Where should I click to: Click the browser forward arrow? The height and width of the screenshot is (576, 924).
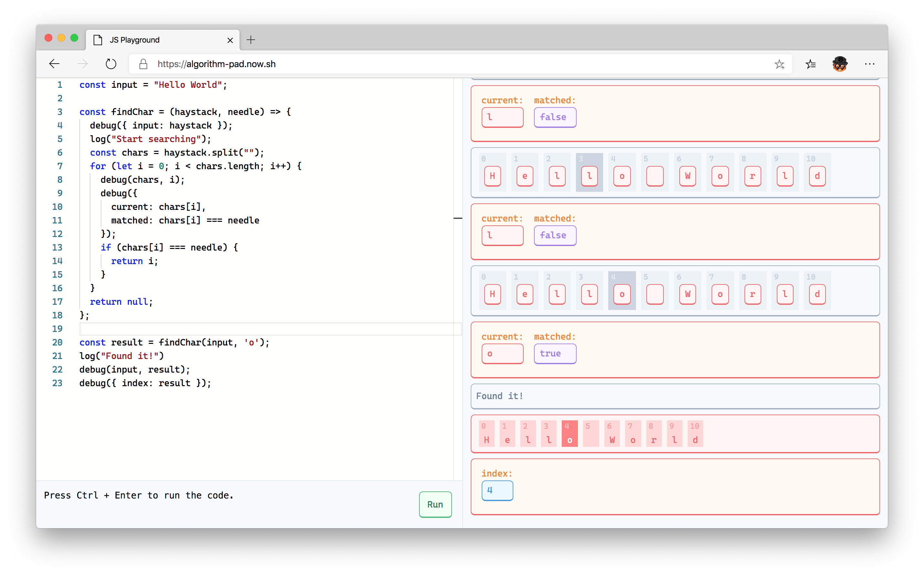pos(82,64)
